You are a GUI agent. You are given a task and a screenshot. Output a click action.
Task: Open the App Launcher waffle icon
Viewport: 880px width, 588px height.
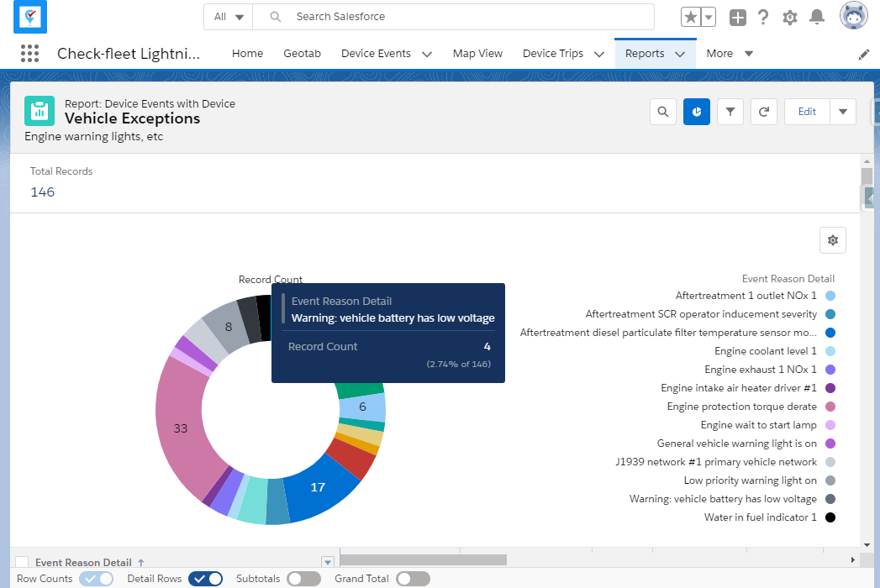(x=29, y=53)
